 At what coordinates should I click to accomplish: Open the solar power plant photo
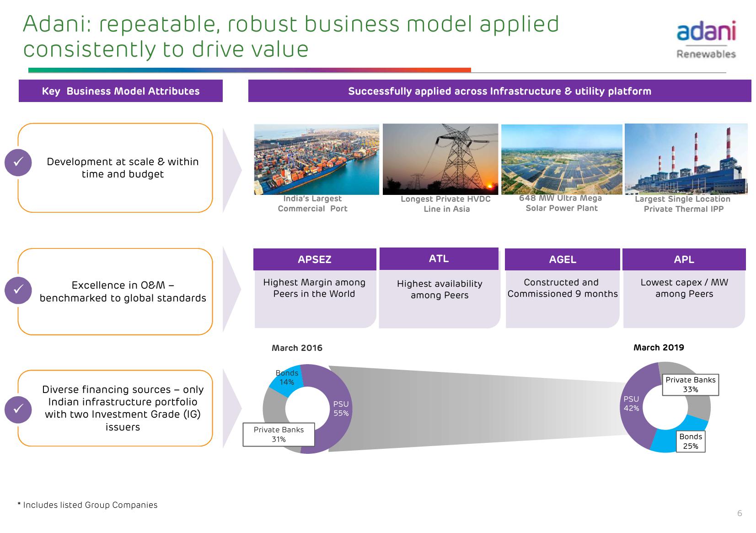click(x=562, y=159)
